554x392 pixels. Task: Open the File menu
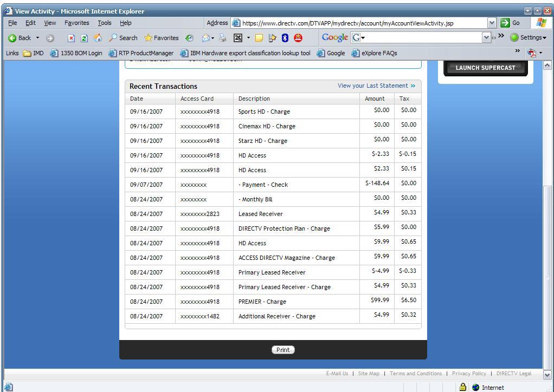(12, 23)
